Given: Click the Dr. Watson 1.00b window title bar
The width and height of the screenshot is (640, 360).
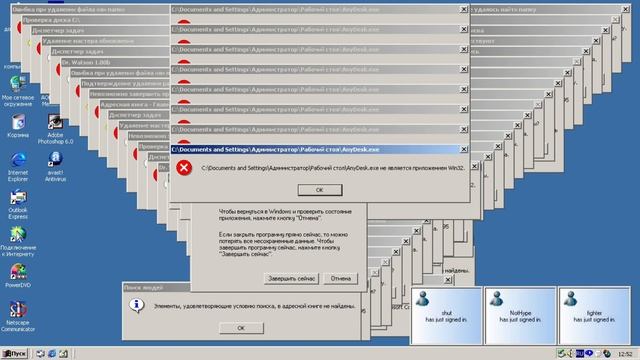Looking at the screenshot, I should coord(116,62).
